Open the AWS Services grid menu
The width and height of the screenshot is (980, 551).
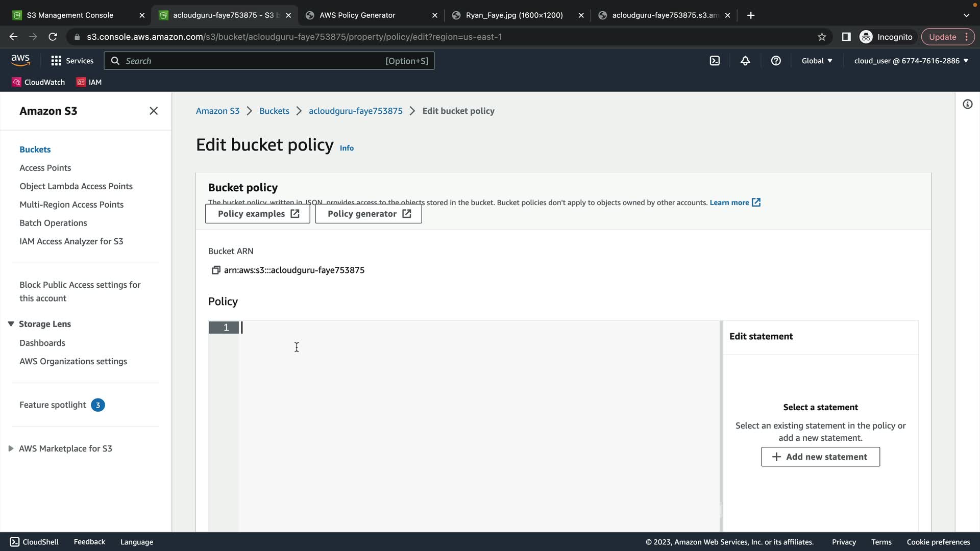click(72, 61)
